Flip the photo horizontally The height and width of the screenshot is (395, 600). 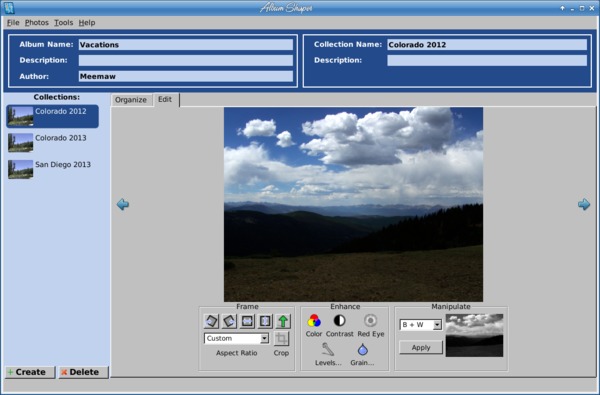[247, 321]
